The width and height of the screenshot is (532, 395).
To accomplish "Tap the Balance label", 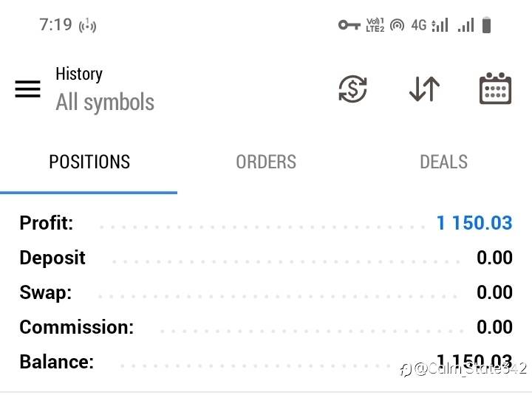I will coord(57,362).
